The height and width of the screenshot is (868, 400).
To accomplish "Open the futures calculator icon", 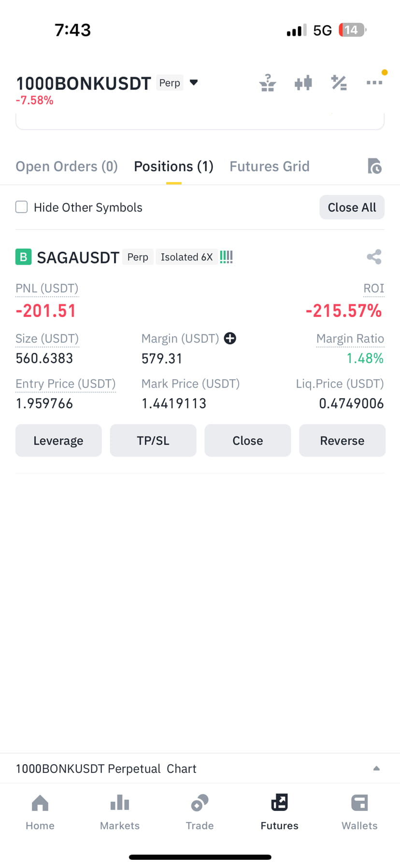I will coord(339,83).
